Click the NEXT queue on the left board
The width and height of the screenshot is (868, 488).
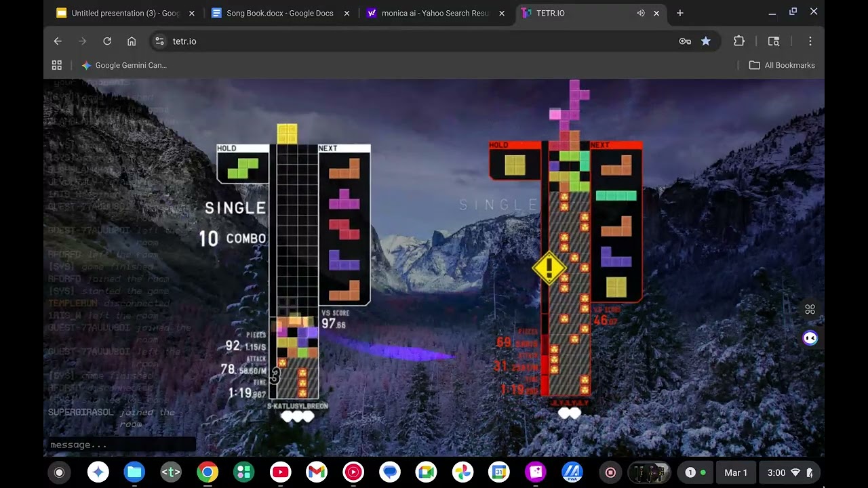(344, 224)
